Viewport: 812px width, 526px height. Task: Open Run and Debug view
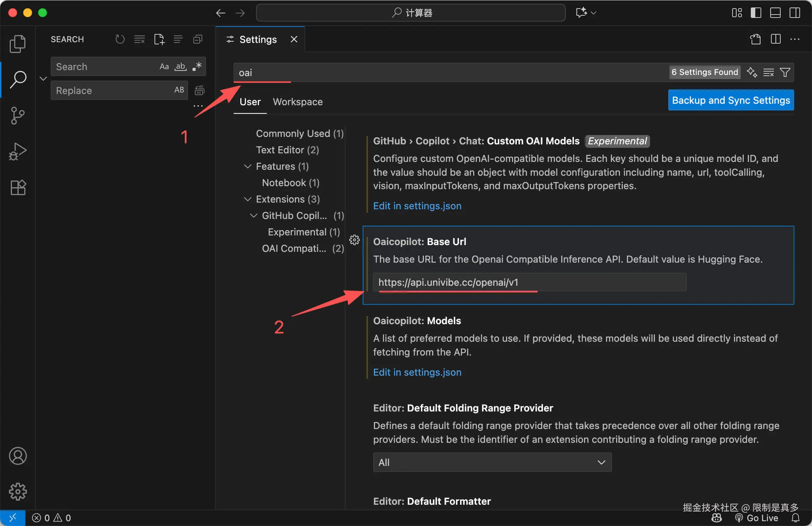point(18,151)
